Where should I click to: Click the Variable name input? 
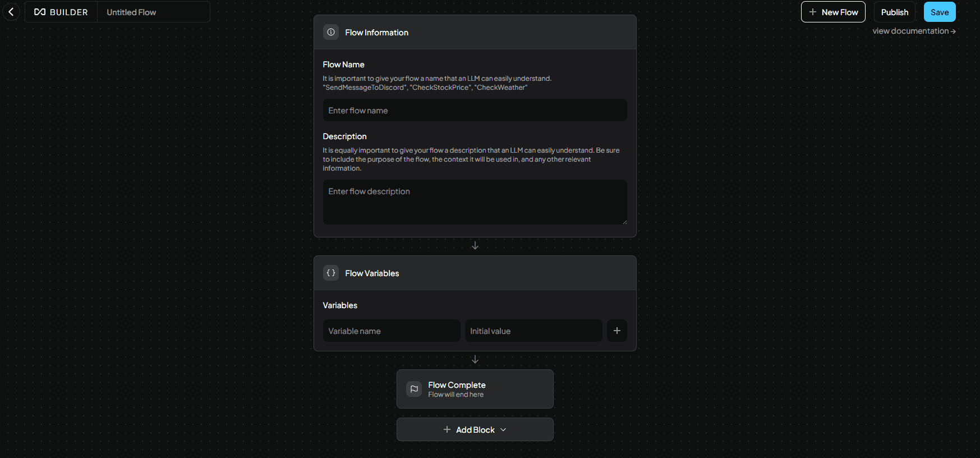point(391,331)
